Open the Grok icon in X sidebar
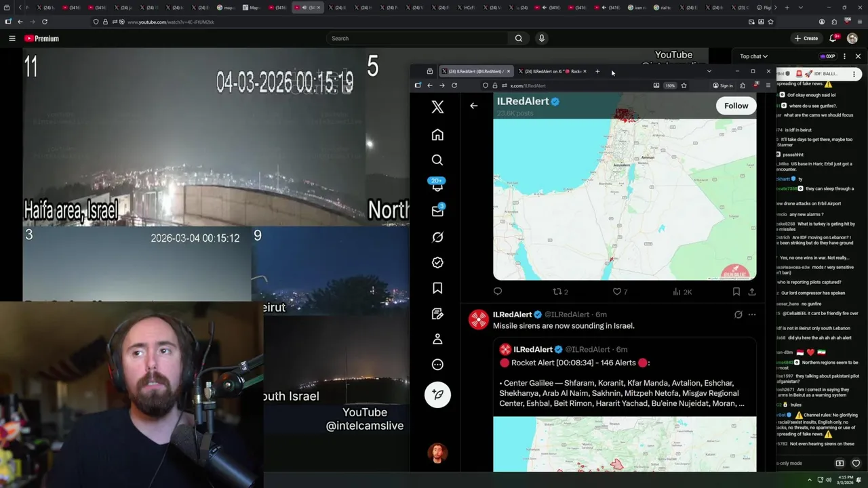This screenshot has height=488, width=868. tap(437, 237)
